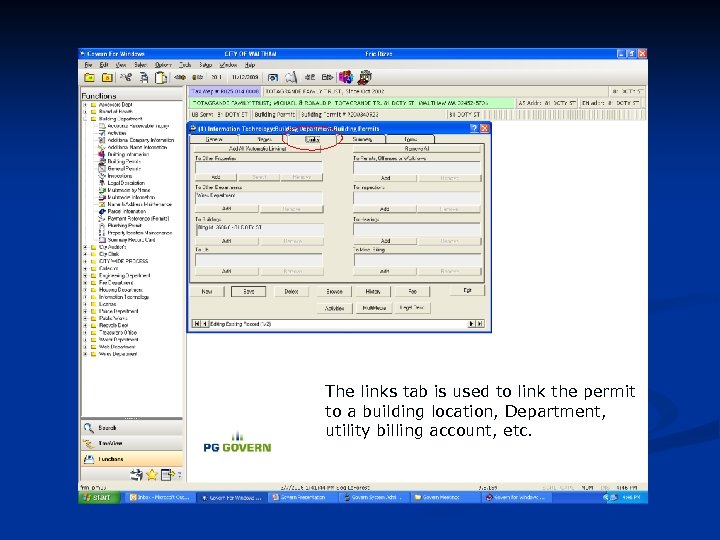Click the History button
Image resolution: width=720 pixels, height=540 pixels.
(x=373, y=292)
